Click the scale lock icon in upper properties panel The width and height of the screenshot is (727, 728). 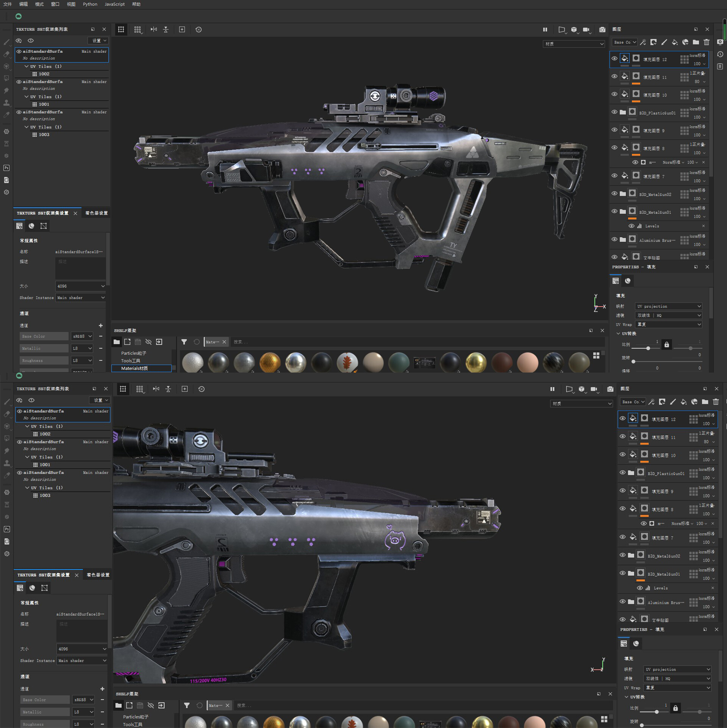click(666, 344)
